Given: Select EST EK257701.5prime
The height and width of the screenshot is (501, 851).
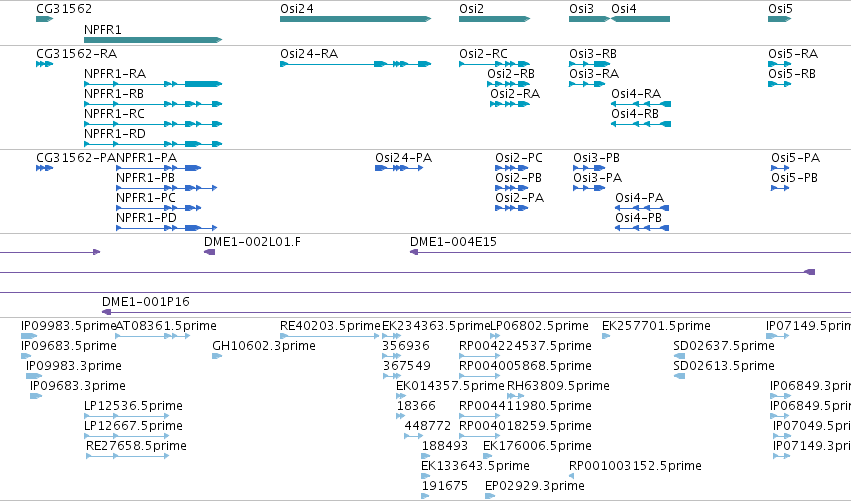Looking at the screenshot, I should point(606,336).
